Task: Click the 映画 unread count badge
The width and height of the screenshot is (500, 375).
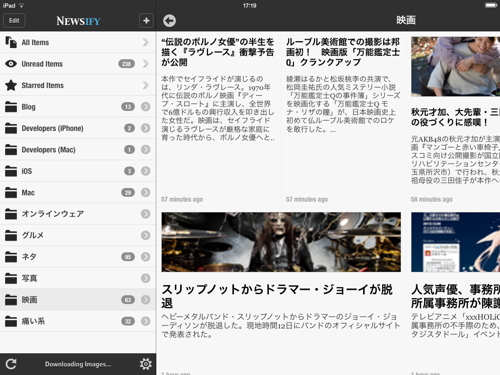Action: [128, 300]
